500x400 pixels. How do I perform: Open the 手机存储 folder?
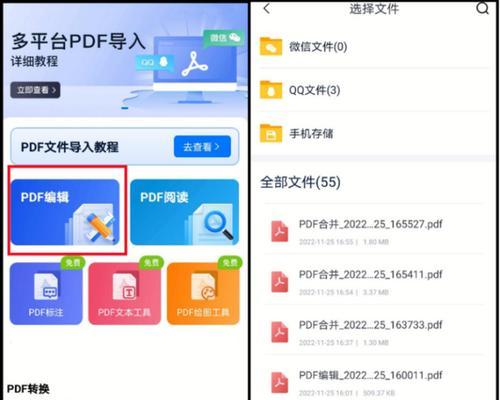click(x=374, y=133)
